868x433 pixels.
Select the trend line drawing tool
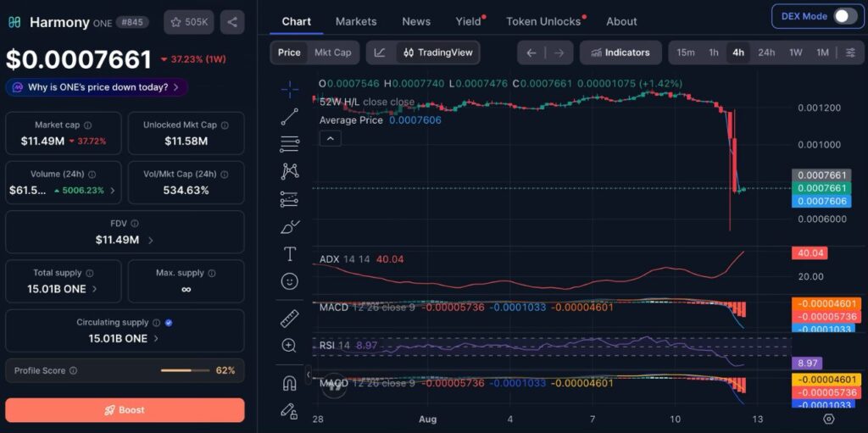290,117
